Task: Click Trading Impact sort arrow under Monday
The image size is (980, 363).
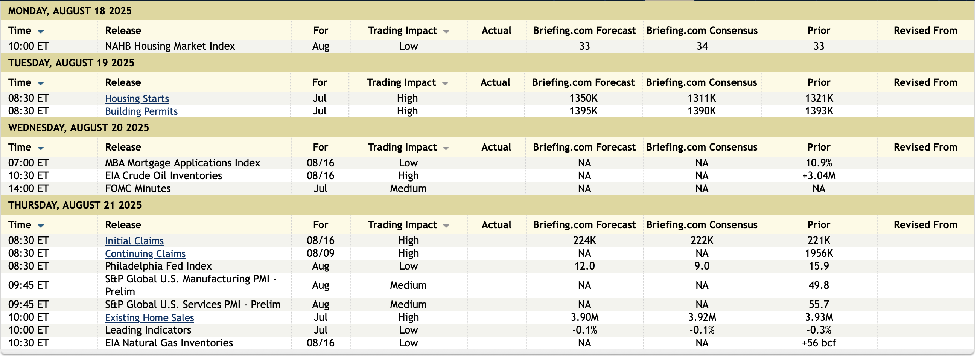Action: (x=447, y=32)
